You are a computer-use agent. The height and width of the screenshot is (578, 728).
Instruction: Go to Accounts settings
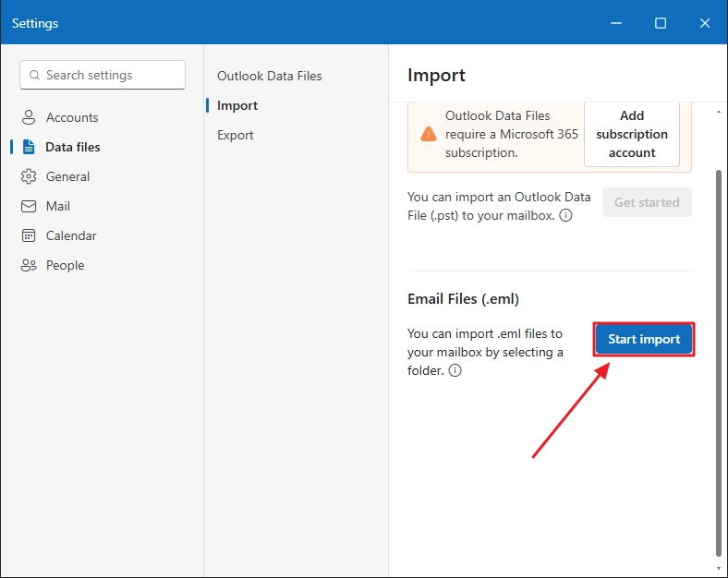point(72,117)
